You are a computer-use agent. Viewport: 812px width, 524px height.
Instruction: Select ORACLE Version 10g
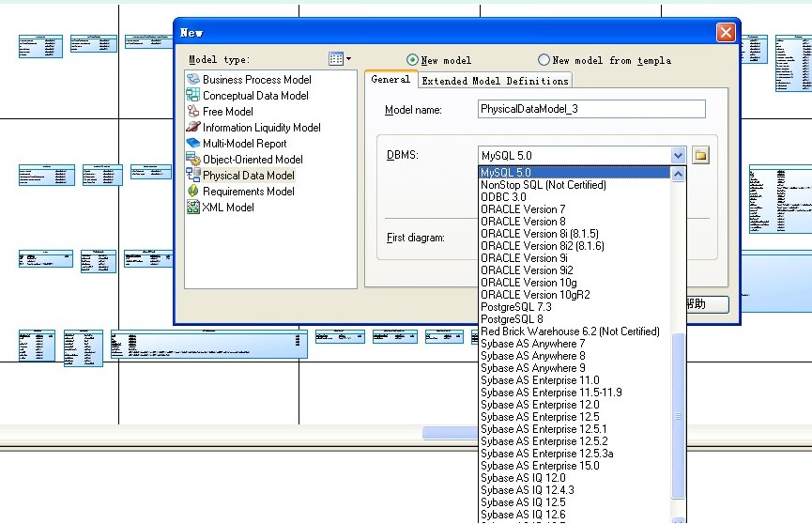575,282
